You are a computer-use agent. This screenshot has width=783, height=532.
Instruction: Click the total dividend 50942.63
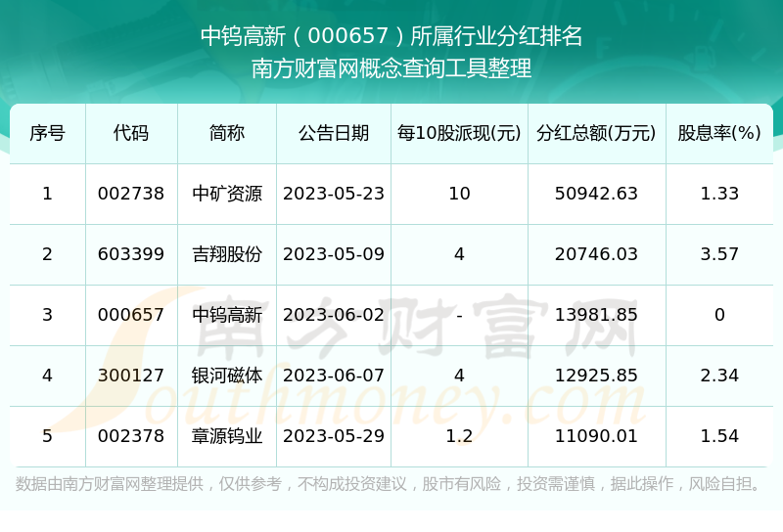(x=596, y=194)
